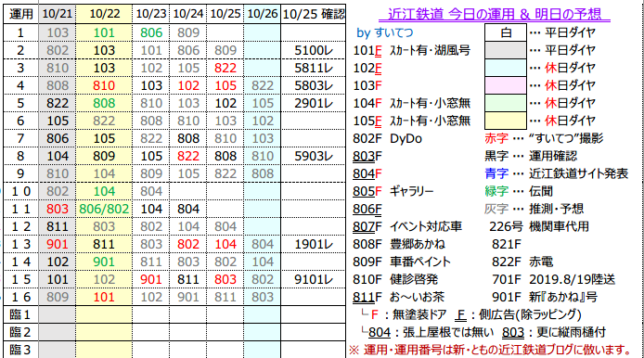
Task: Select the 運用 column header cell
Action: click(20, 14)
